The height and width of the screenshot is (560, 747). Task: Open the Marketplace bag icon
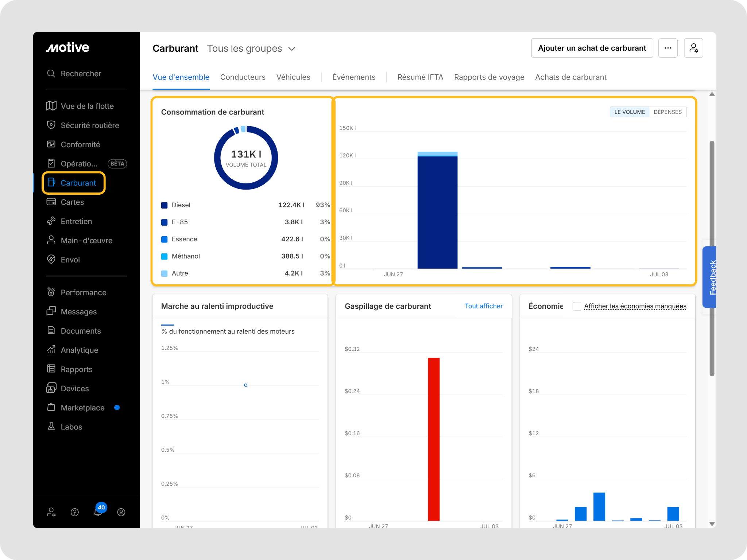click(51, 407)
